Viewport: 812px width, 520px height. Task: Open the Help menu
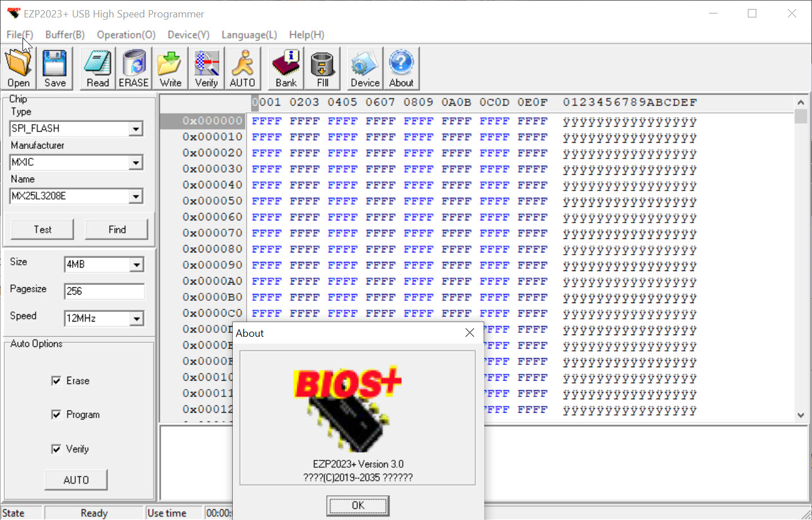pos(306,35)
